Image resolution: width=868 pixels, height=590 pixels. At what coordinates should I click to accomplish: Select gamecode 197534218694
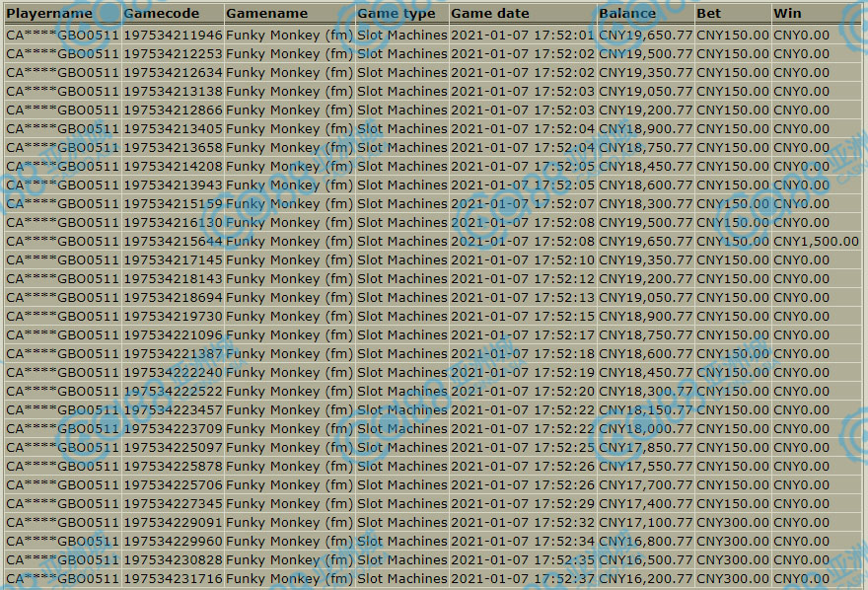click(173, 298)
